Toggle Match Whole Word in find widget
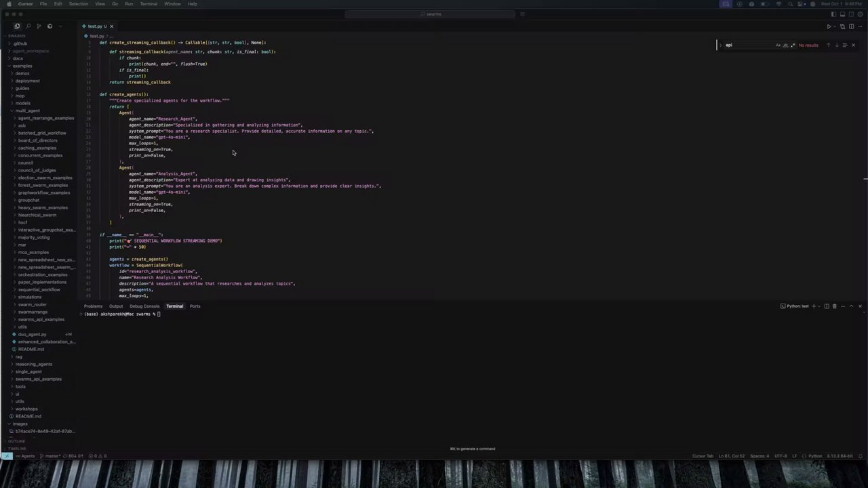The height and width of the screenshot is (488, 868). coord(785,45)
